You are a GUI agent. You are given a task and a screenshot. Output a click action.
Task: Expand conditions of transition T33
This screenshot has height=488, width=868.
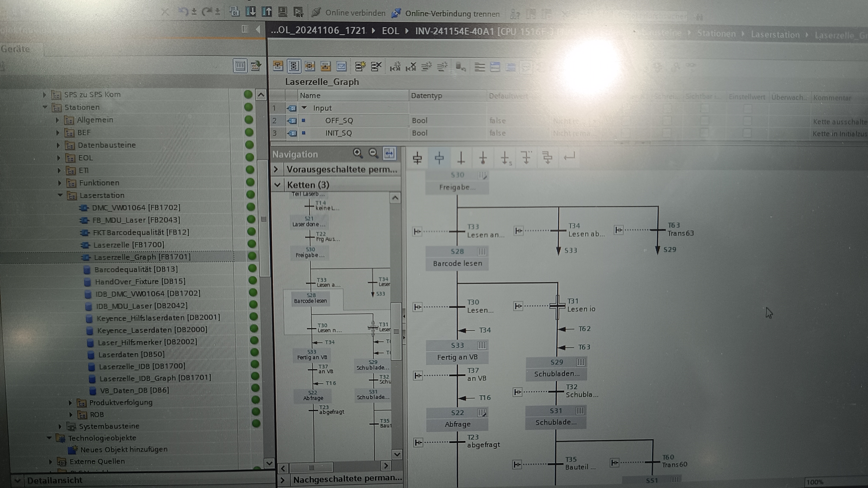tap(417, 232)
